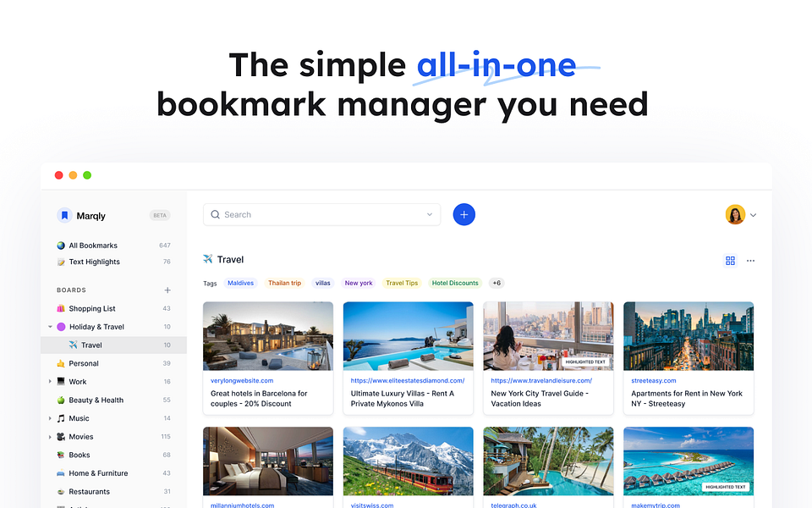Click the Marqly bookmark logo icon
The height and width of the screenshot is (508, 812).
pos(64,216)
